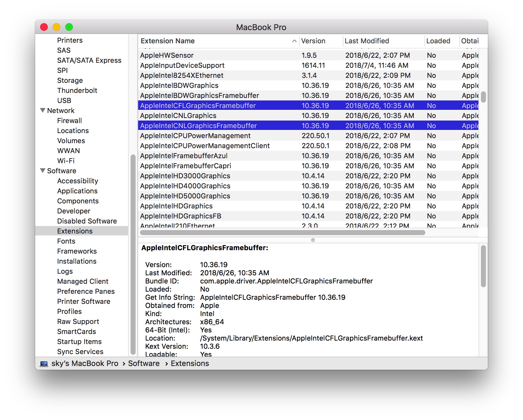The image size is (523, 420).
Task: Select USB in the sidebar
Action: [x=64, y=100]
